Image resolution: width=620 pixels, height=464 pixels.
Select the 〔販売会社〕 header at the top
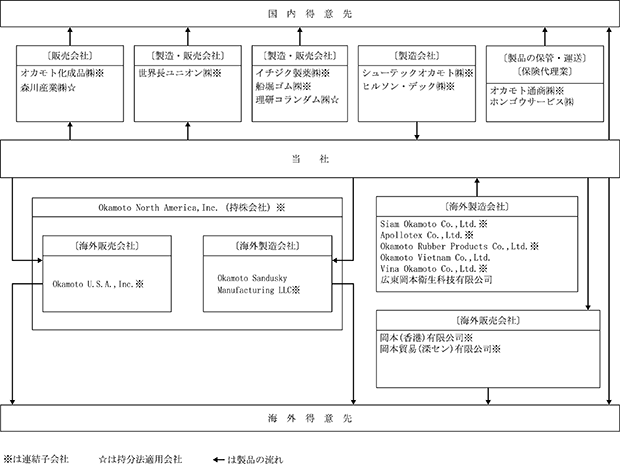[70, 56]
